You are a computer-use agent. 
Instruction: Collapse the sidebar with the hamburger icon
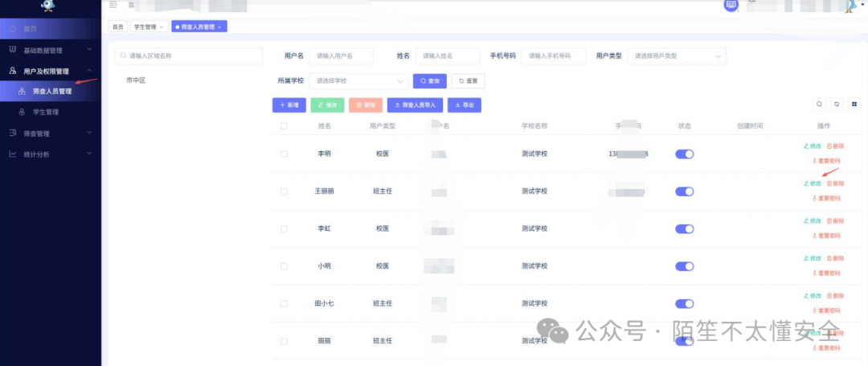(x=113, y=5)
